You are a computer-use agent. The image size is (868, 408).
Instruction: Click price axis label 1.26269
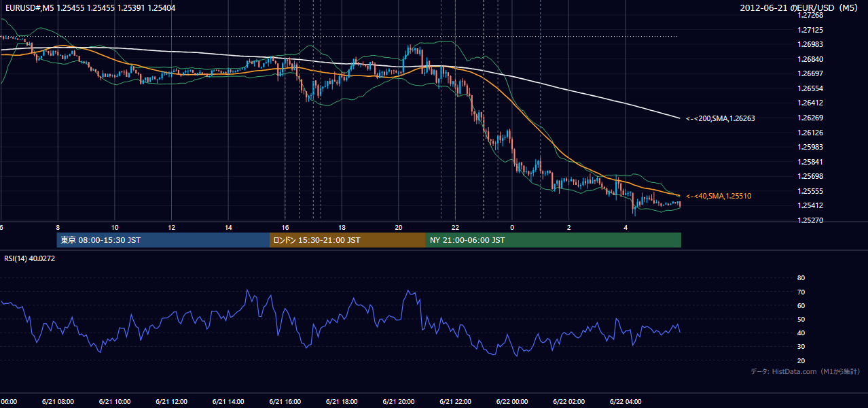point(811,118)
